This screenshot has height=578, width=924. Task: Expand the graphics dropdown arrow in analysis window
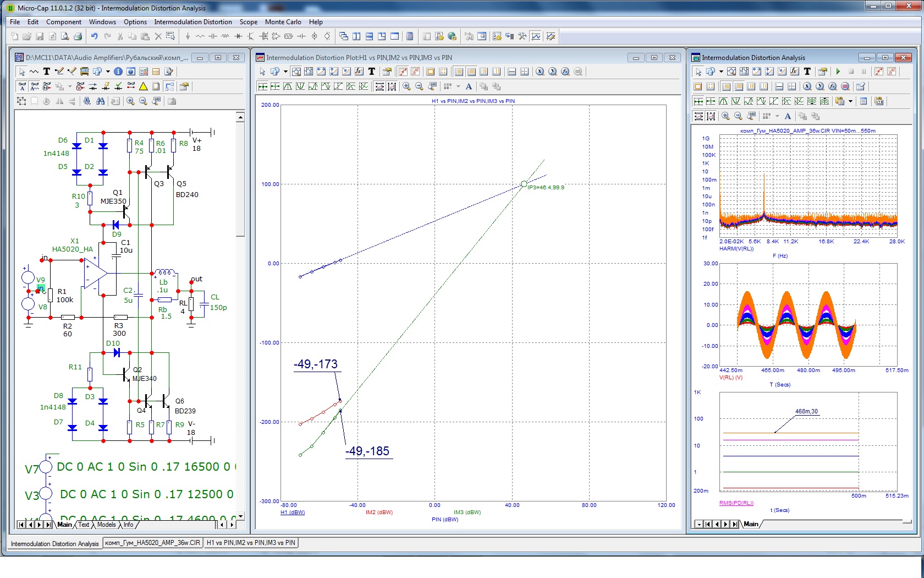coord(721,72)
